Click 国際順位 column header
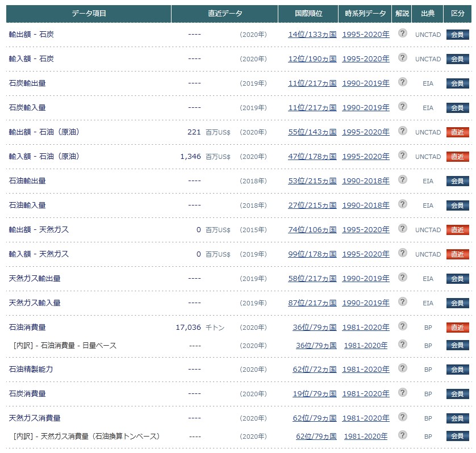The width and height of the screenshot is (476, 453). pos(309,14)
